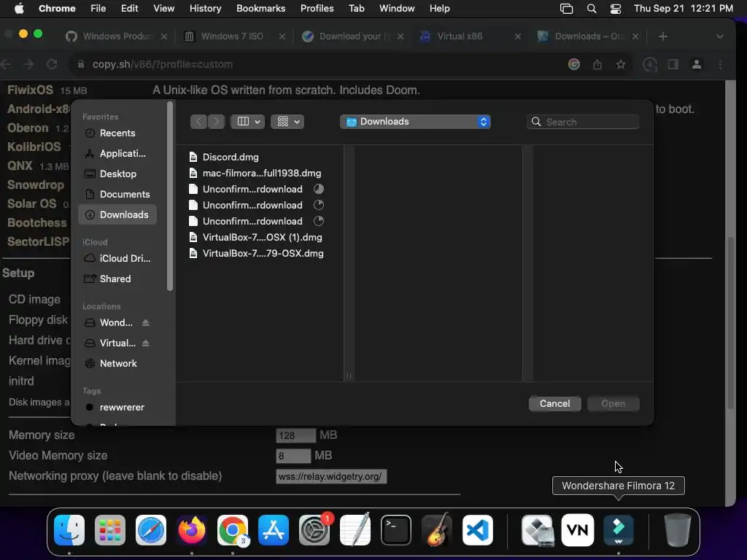747x560 pixels.
Task: Launch Safari from the dock
Action: (x=151, y=530)
